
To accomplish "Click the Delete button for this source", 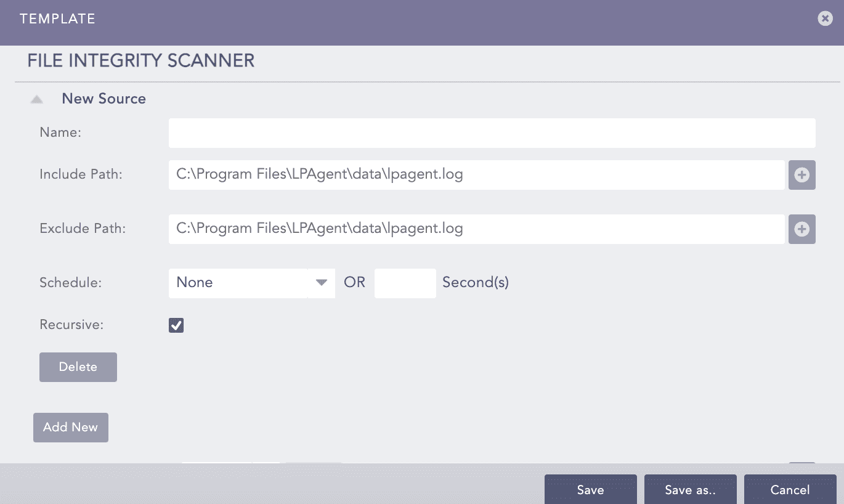I will (78, 367).
